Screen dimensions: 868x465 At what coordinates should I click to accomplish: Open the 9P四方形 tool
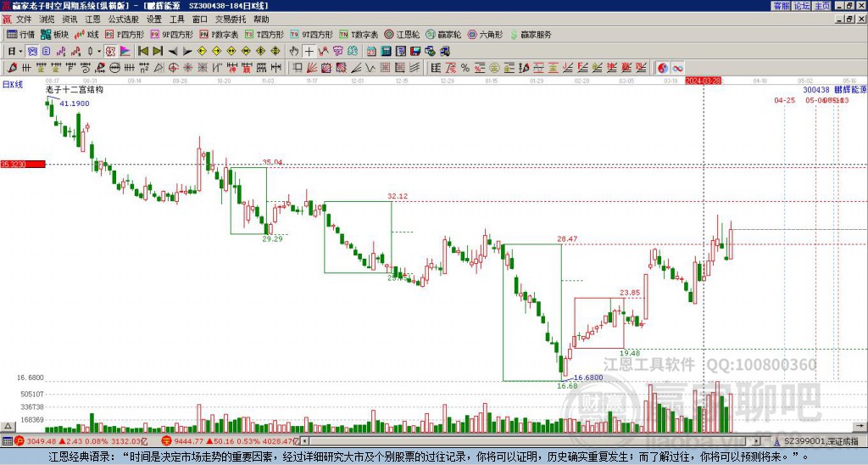(171, 34)
